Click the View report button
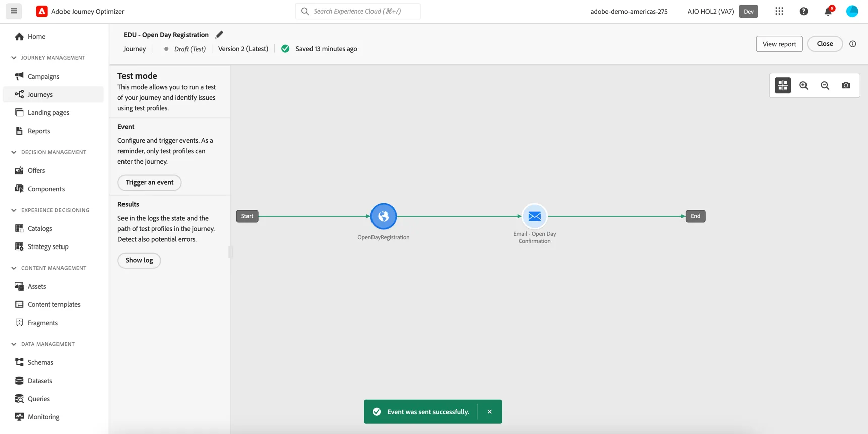Viewport: 868px width, 434px height. (x=779, y=44)
